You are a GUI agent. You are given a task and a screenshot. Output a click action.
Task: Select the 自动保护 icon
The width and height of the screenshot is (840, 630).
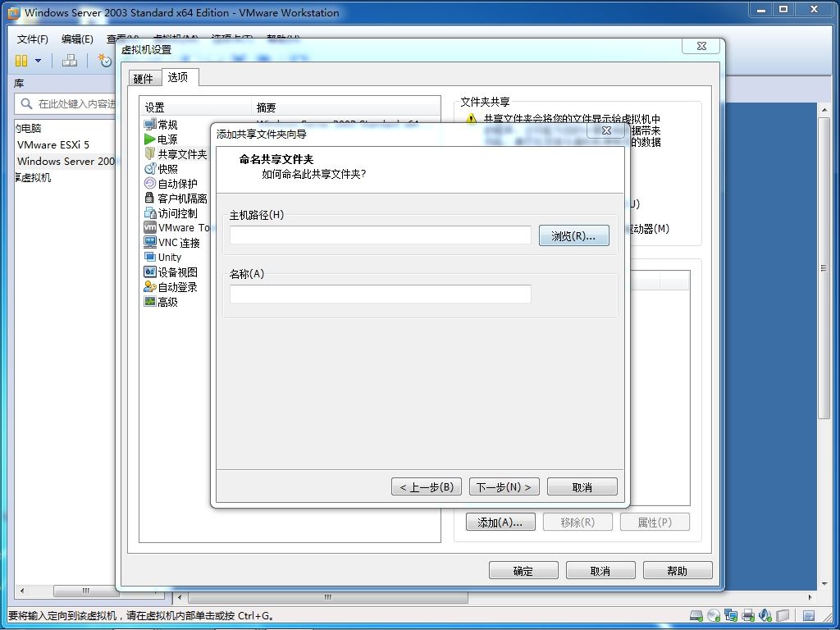tap(150, 183)
